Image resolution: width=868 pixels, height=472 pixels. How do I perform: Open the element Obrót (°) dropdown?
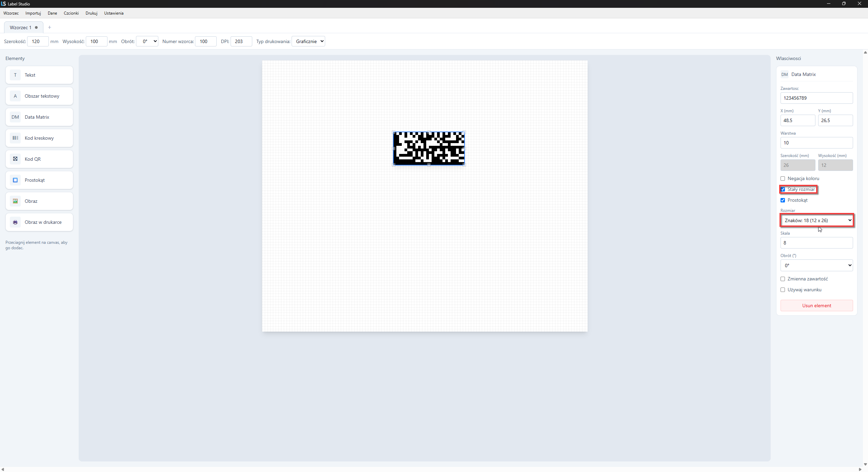[816, 265]
